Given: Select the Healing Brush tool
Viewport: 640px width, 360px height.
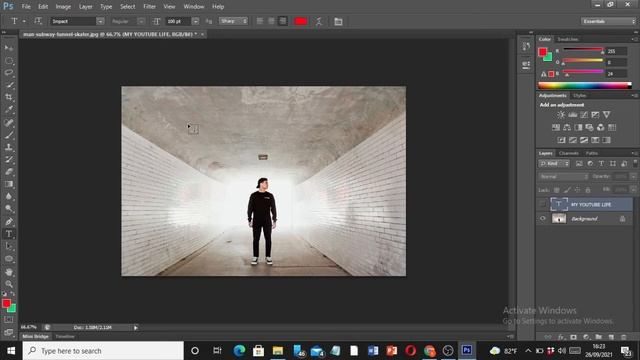Looking at the screenshot, I should pyautogui.click(x=9, y=123).
